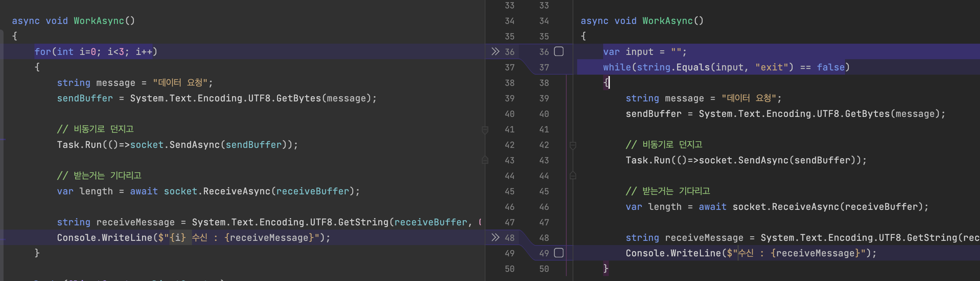The height and width of the screenshot is (281, 980).
Task: Click the Console.WriteLine($"수신 line in the right pane
Action: pos(751,253)
